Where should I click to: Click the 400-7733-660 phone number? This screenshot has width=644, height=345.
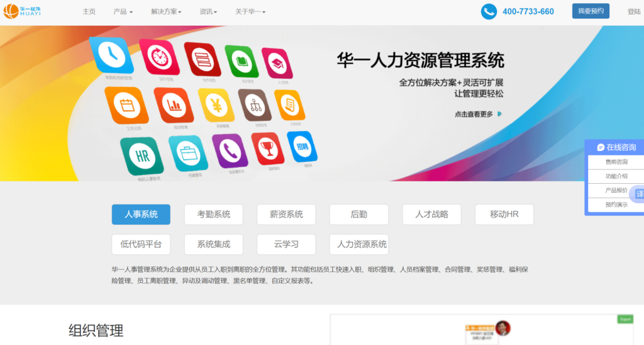[528, 11]
